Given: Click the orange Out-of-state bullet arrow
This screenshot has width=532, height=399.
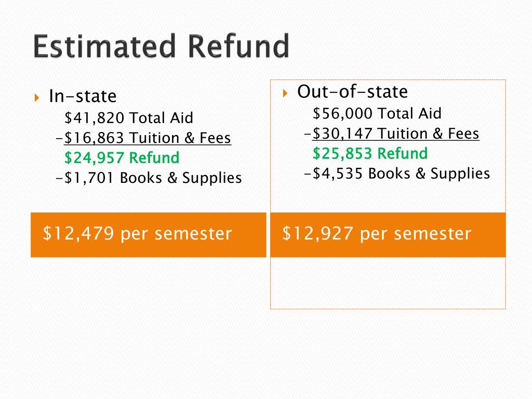Looking at the screenshot, I should pos(285,93).
